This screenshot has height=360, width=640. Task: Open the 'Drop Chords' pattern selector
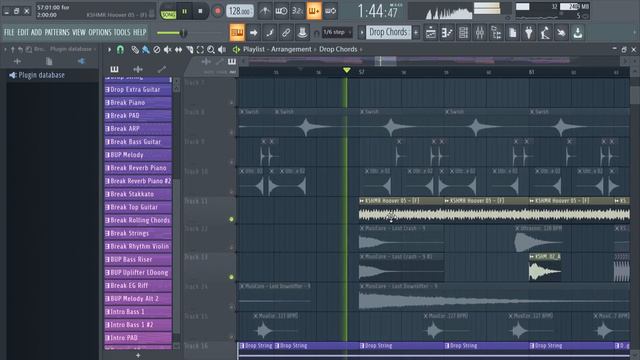(388, 32)
